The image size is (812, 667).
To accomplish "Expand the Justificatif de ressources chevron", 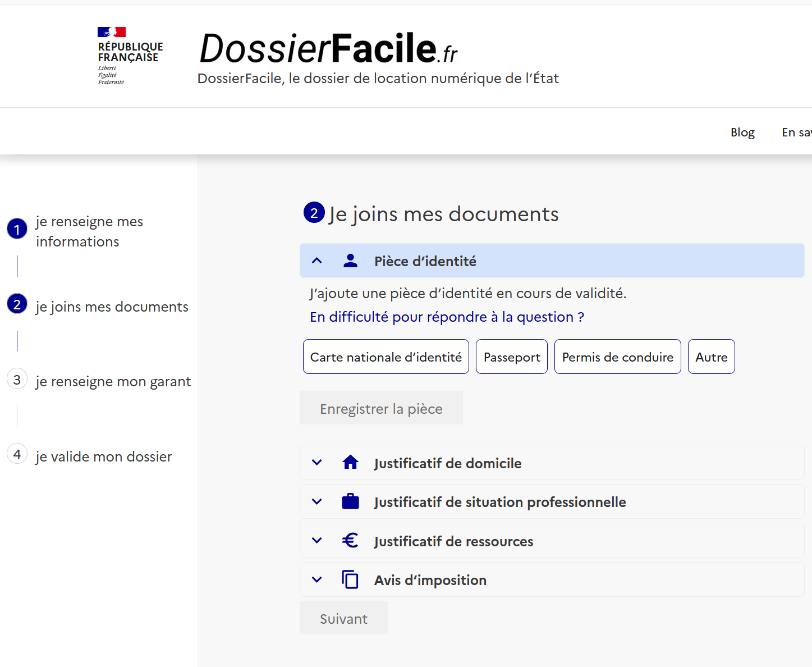I will 317,540.
